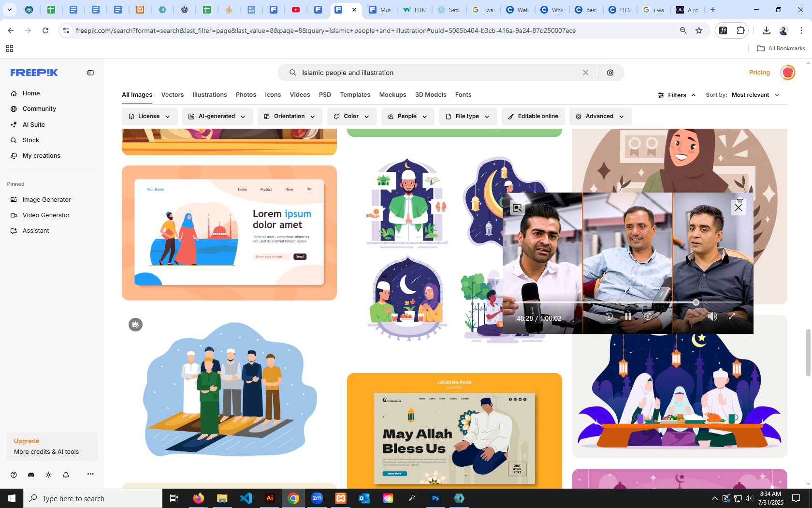Click the page vertical scrollbar

[x=808, y=352]
